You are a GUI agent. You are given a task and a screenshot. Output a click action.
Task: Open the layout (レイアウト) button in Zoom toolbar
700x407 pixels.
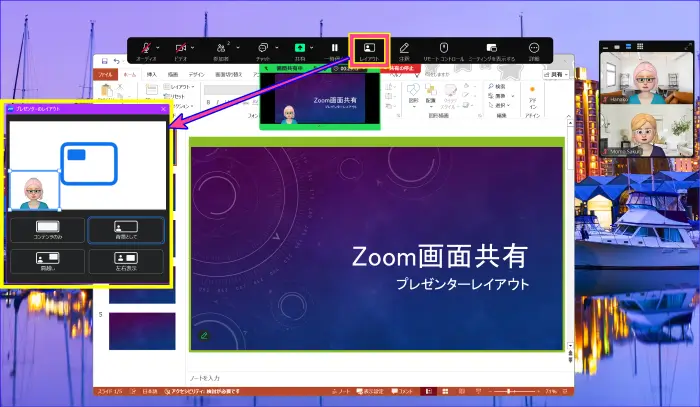pos(369,51)
